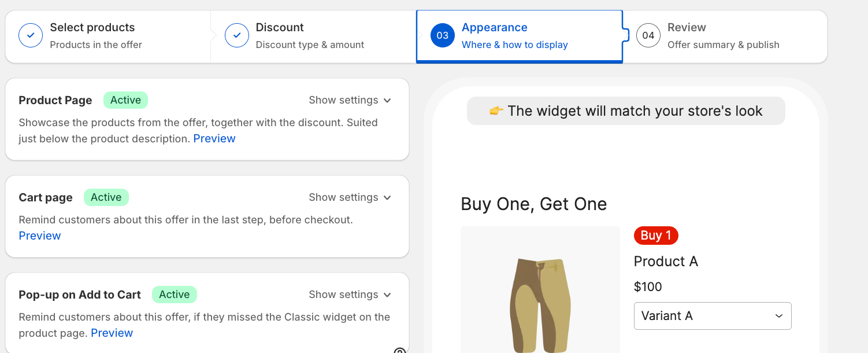The width and height of the screenshot is (868, 353).
Task: Click the Product Page Active badge
Action: [x=125, y=100]
